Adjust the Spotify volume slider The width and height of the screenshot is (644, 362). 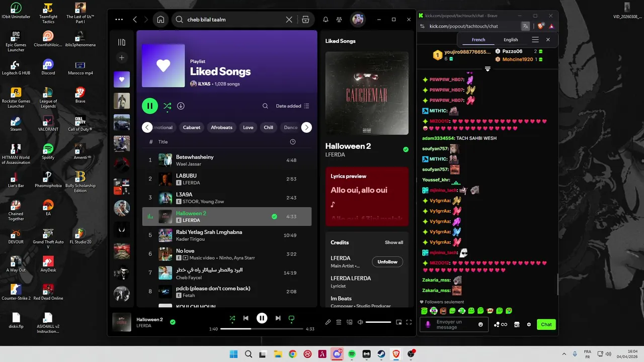(378, 322)
